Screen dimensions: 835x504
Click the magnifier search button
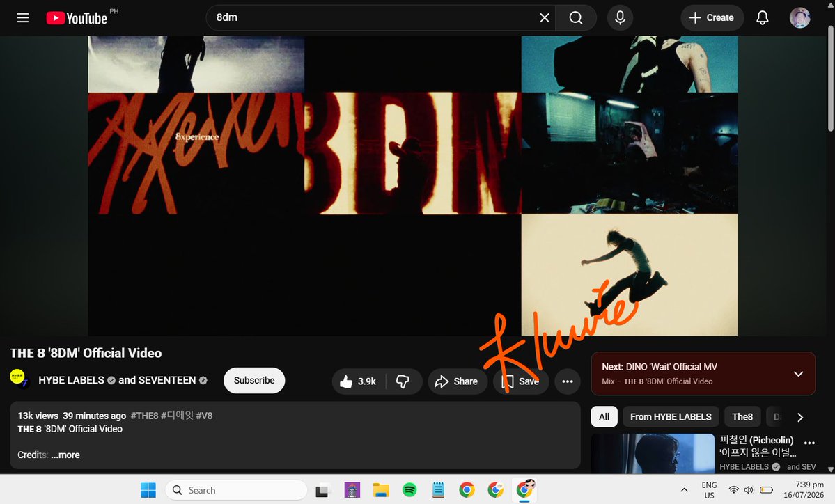[576, 17]
